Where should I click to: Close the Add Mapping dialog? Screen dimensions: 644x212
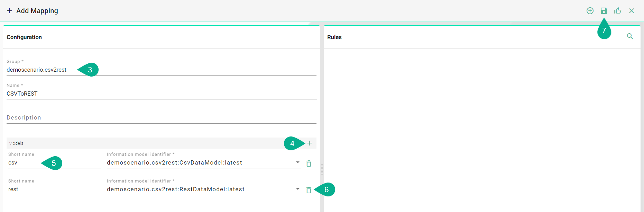[x=632, y=11]
